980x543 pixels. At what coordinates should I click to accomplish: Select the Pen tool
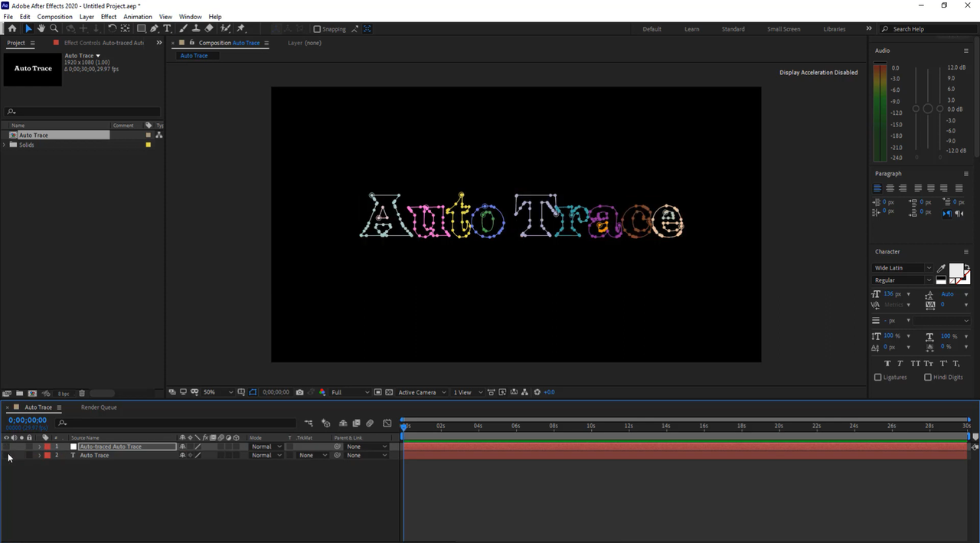154,28
